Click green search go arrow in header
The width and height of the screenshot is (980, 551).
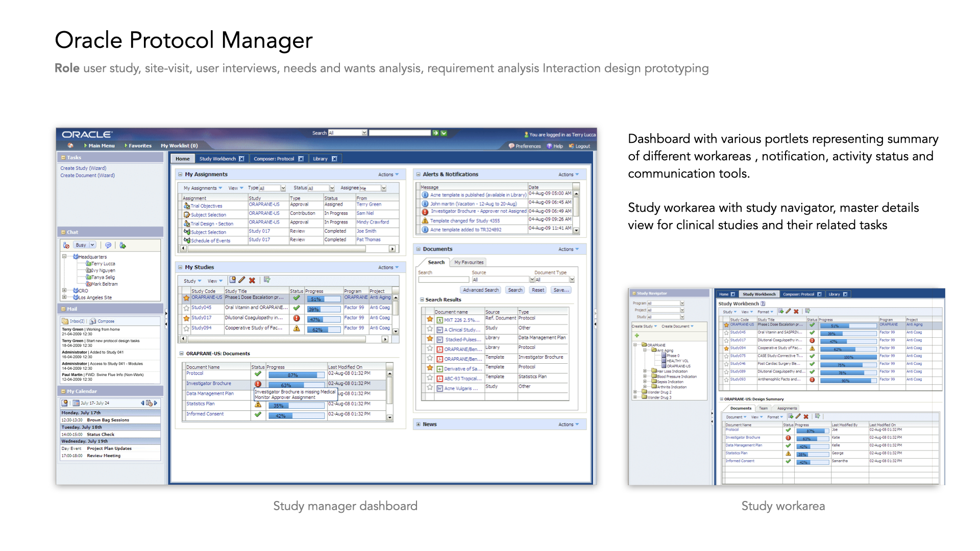coord(435,133)
